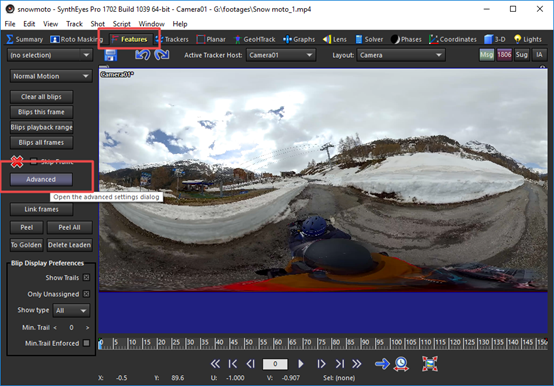Click the Msg messages button
This screenshot has width=554, height=386.
pyautogui.click(x=486, y=55)
